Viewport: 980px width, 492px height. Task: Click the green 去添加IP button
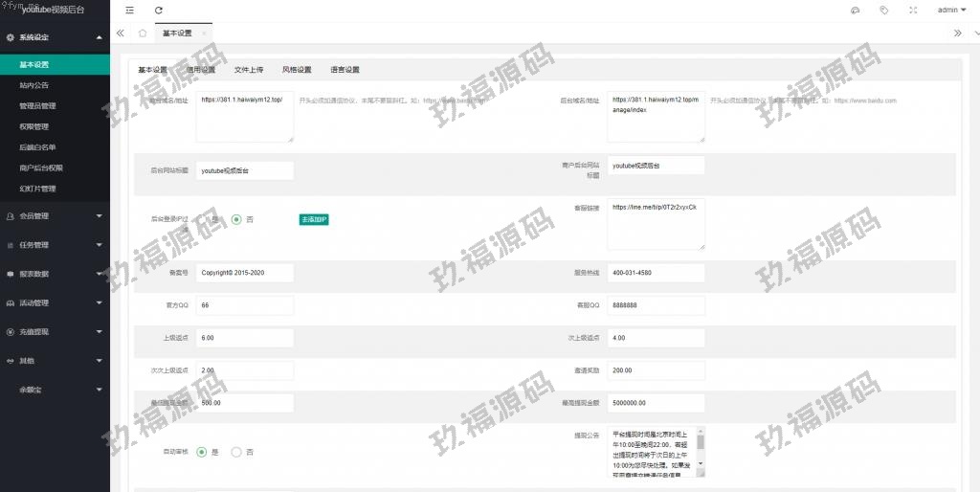[314, 219]
